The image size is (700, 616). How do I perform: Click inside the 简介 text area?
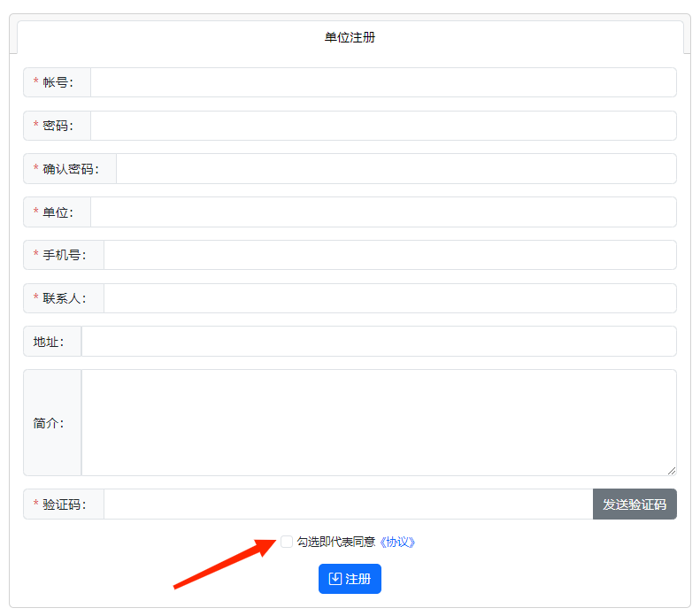[379, 423]
